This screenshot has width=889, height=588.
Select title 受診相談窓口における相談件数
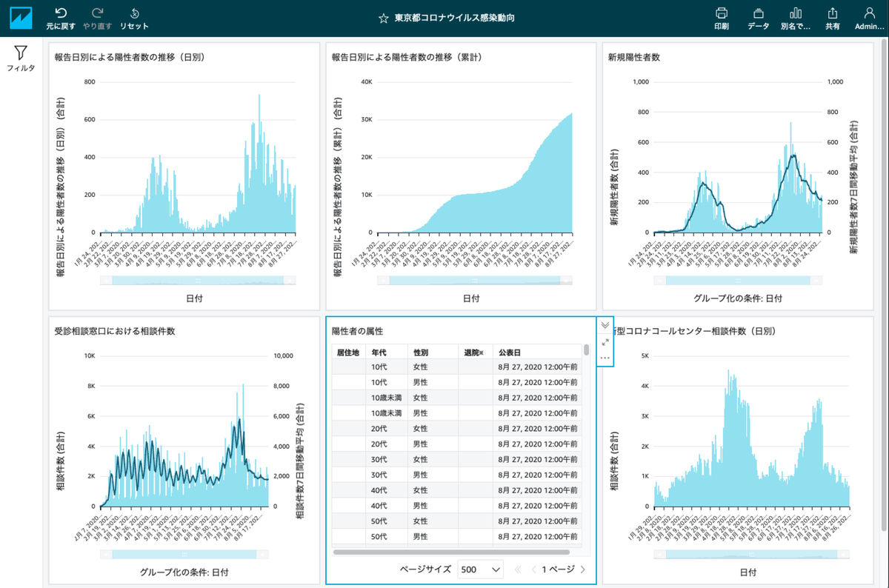tap(115, 331)
